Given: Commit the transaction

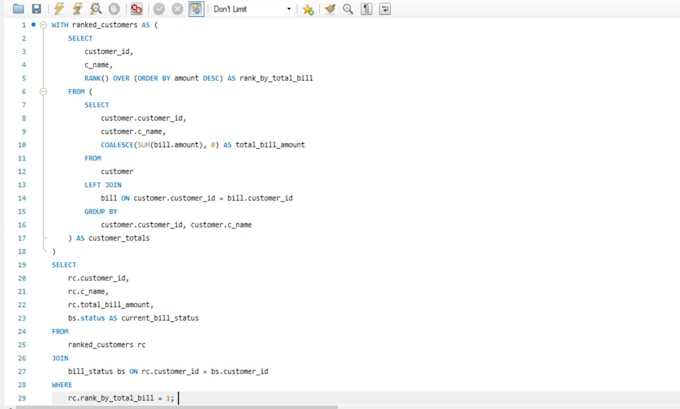Looking at the screenshot, I should pos(159,9).
